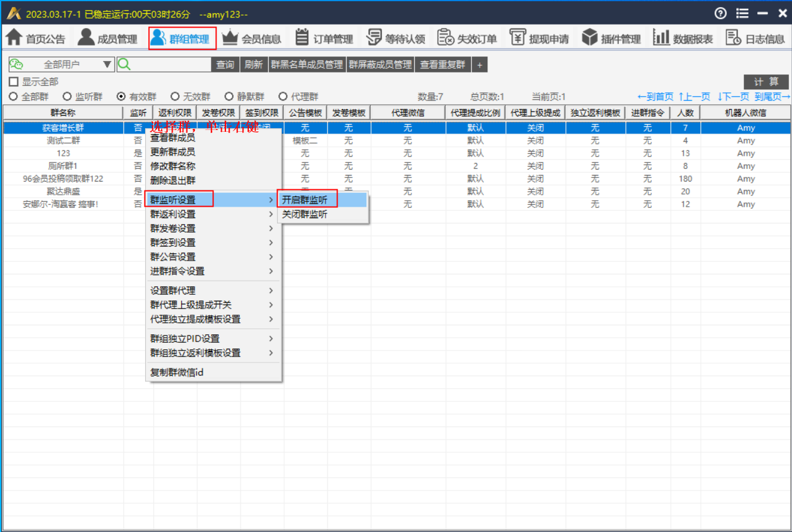Image resolution: width=792 pixels, height=532 pixels.
Task: Choose 更新群成员 in context menu
Action: (x=213, y=152)
